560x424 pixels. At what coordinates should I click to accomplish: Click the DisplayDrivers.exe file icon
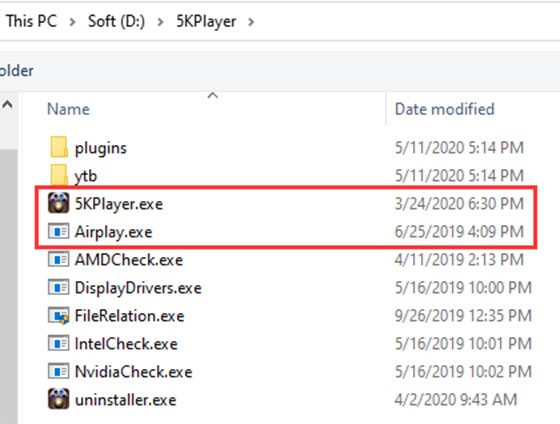[59, 287]
